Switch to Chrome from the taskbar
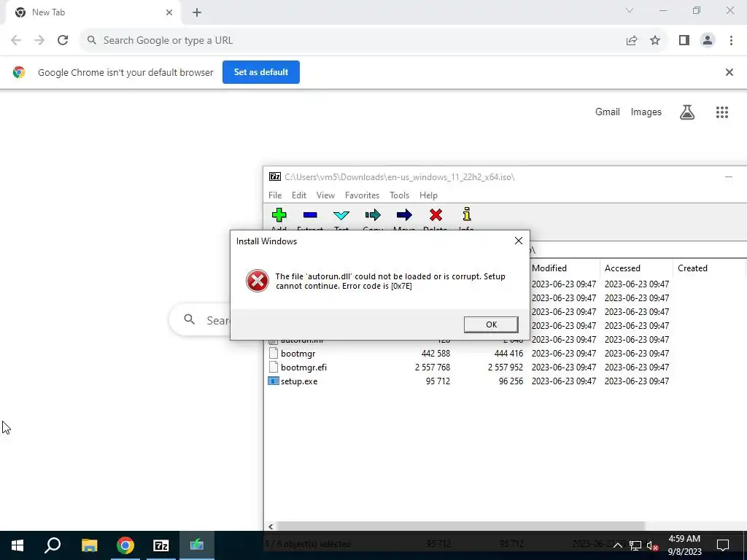Image resolution: width=747 pixels, height=560 pixels. tap(125, 545)
